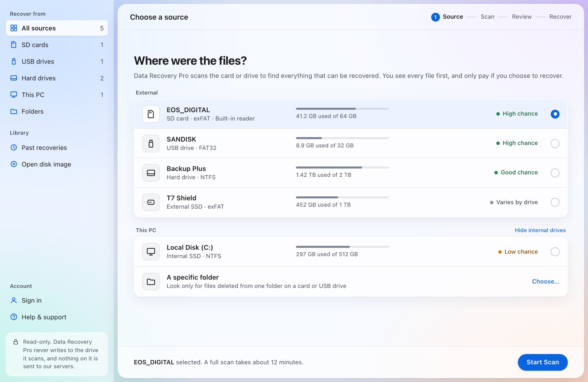Select the Backup Plus radio button

[555, 173]
